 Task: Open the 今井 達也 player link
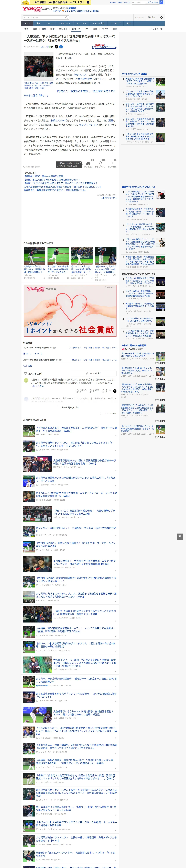pyautogui.click(x=28, y=365)
